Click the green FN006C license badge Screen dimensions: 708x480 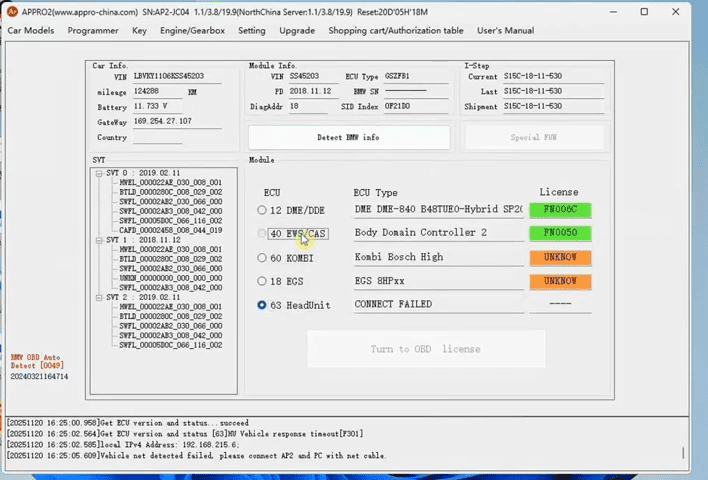click(560, 210)
